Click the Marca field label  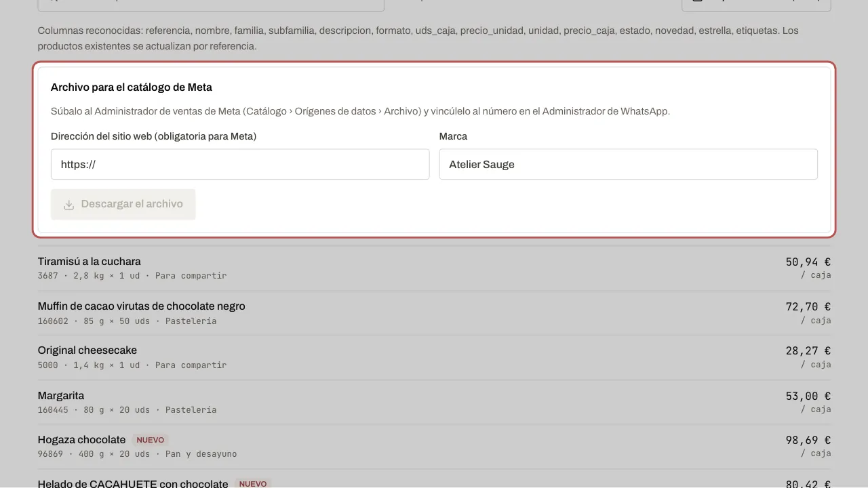pos(453,136)
